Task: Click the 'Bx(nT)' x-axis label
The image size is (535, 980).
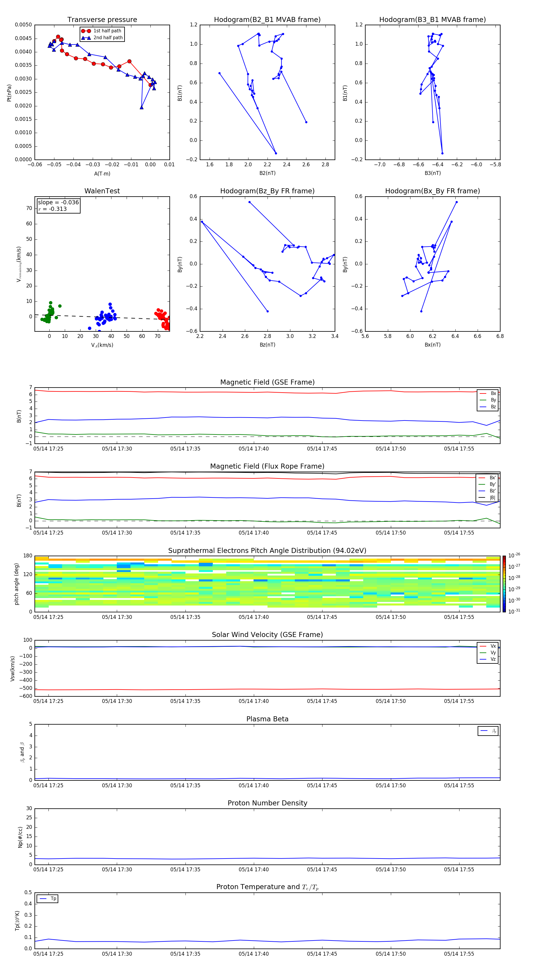Action: tap(432, 345)
